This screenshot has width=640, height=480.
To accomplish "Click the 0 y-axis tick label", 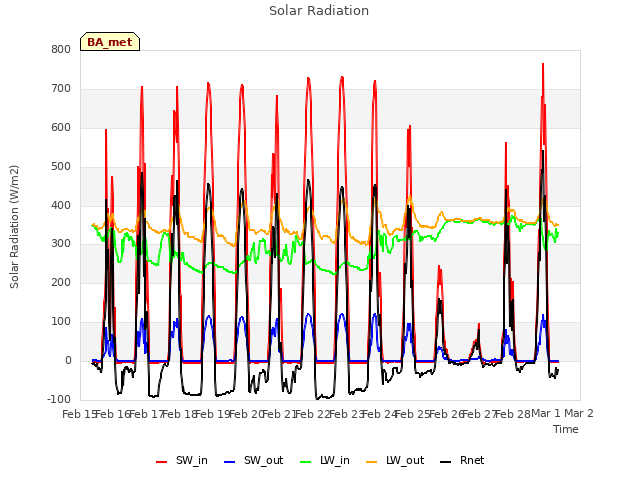I will 68,361.
